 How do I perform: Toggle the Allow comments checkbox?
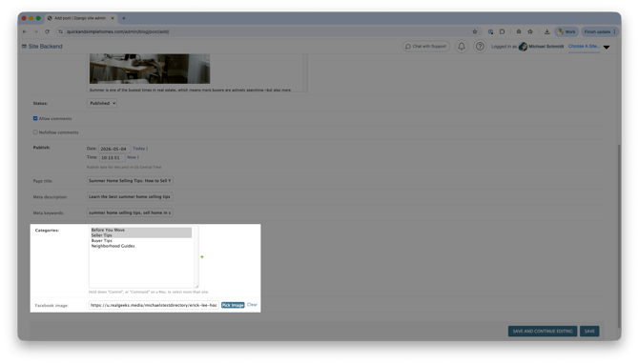[35, 118]
